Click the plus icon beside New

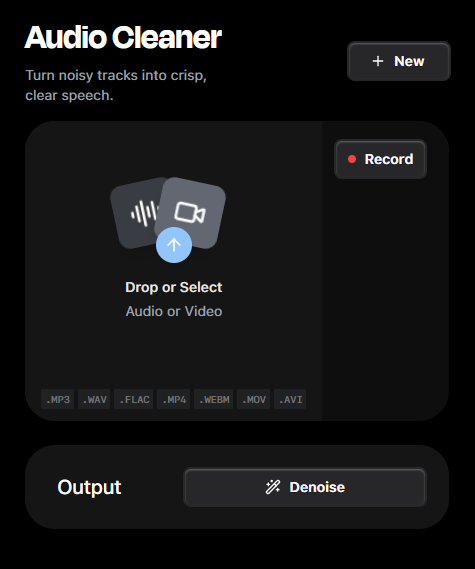point(378,61)
